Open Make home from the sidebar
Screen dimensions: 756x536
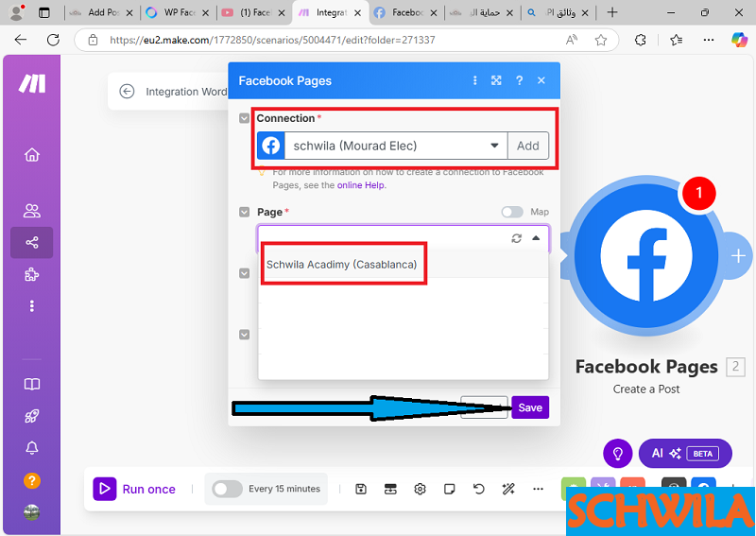[32, 155]
